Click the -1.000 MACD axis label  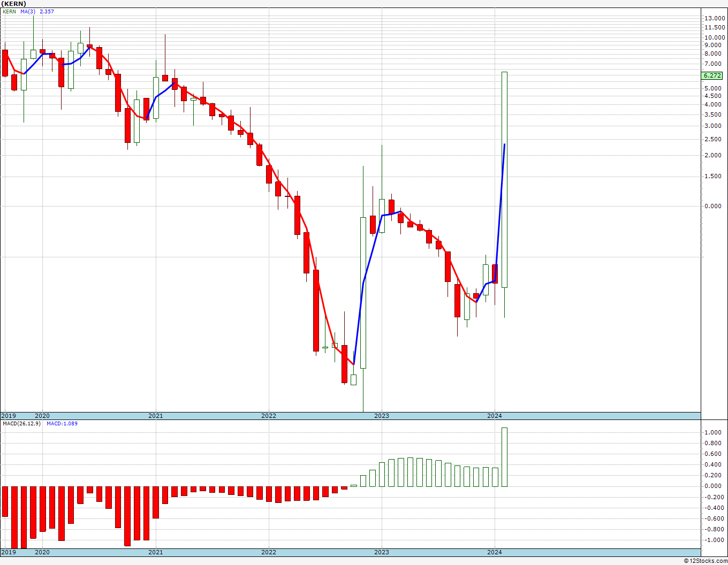tap(714, 540)
